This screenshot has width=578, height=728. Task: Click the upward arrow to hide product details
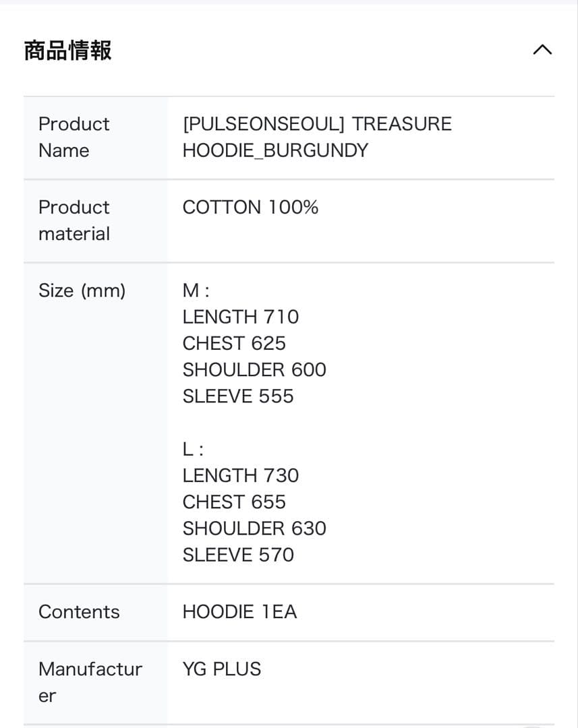[543, 49]
